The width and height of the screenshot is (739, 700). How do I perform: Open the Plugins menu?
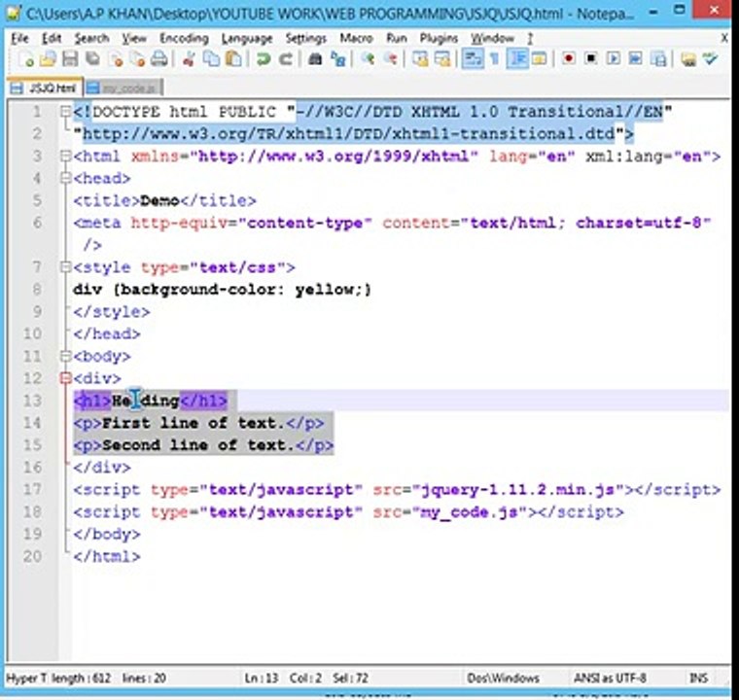pyautogui.click(x=439, y=38)
